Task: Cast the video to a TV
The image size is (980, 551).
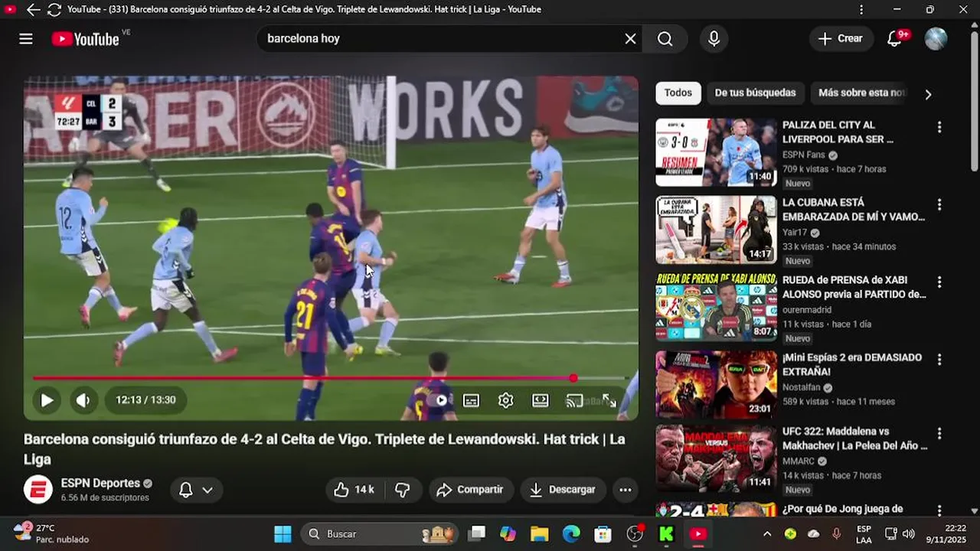Action: 574,400
